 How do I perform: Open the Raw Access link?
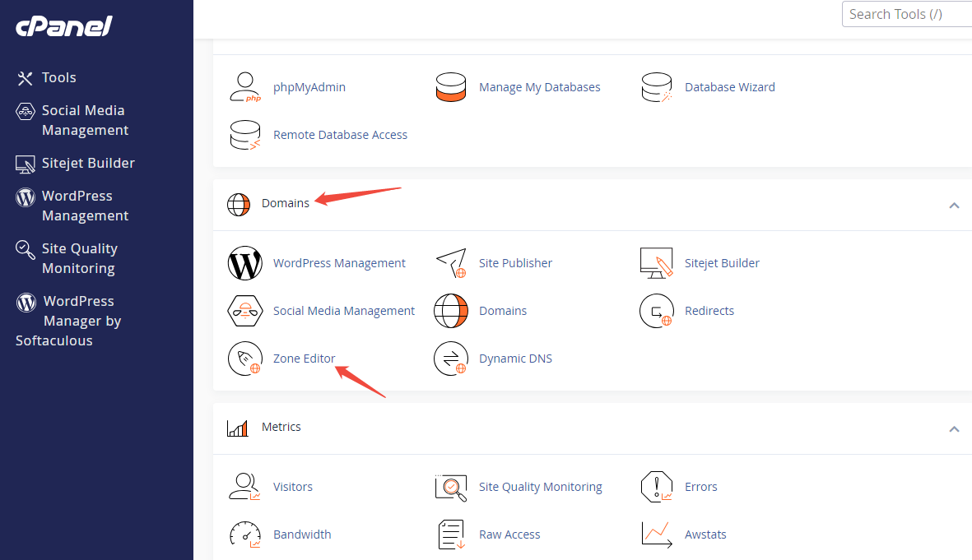[509, 535]
